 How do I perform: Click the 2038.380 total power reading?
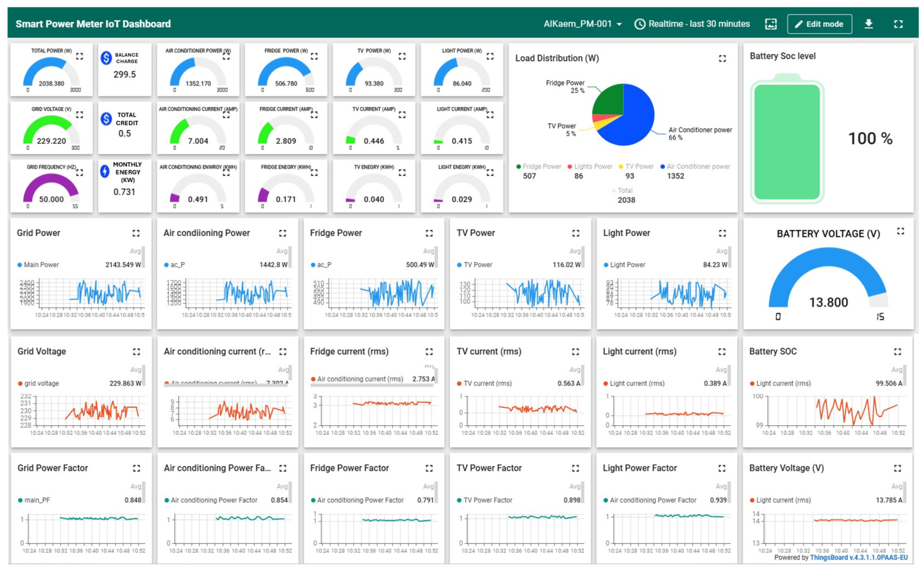(x=51, y=84)
